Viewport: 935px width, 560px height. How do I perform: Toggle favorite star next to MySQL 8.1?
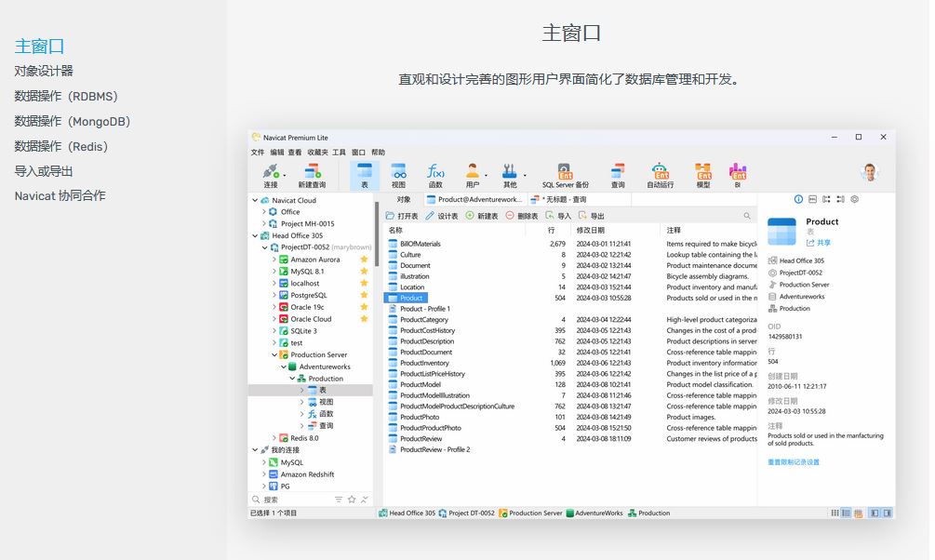364,272
